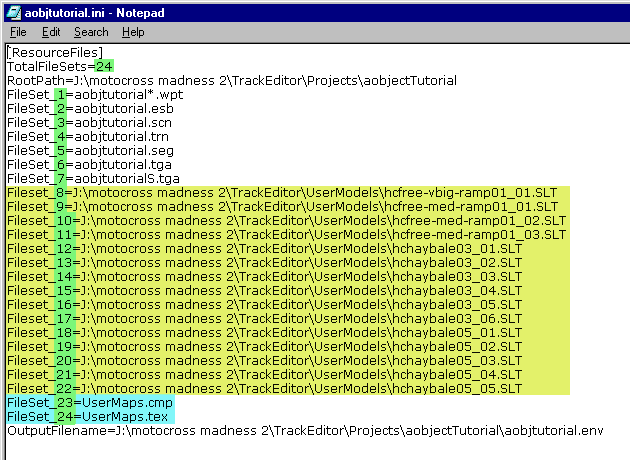Click the hcfree-vbig-ramp01_01.SLT line
630x460 pixels.
[x=470, y=193]
